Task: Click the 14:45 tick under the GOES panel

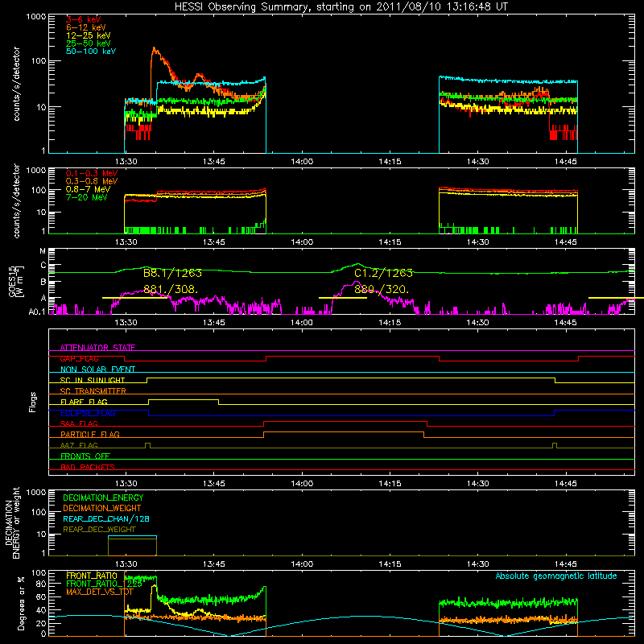Action: tap(566, 323)
